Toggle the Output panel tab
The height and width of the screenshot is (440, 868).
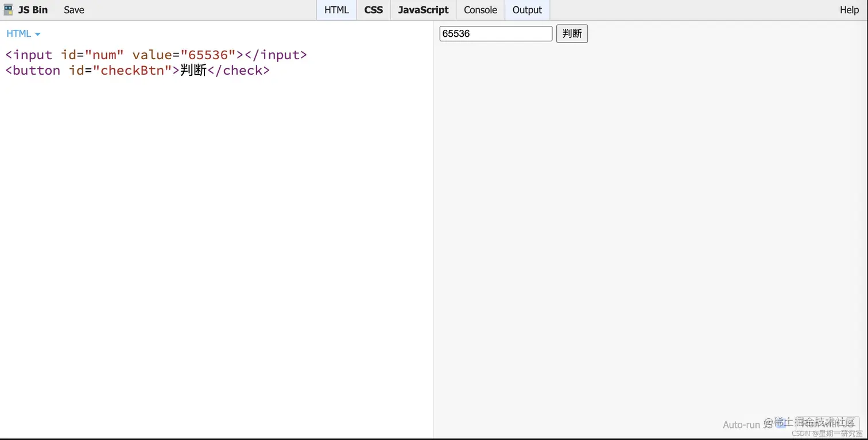click(x=527, y=10)
